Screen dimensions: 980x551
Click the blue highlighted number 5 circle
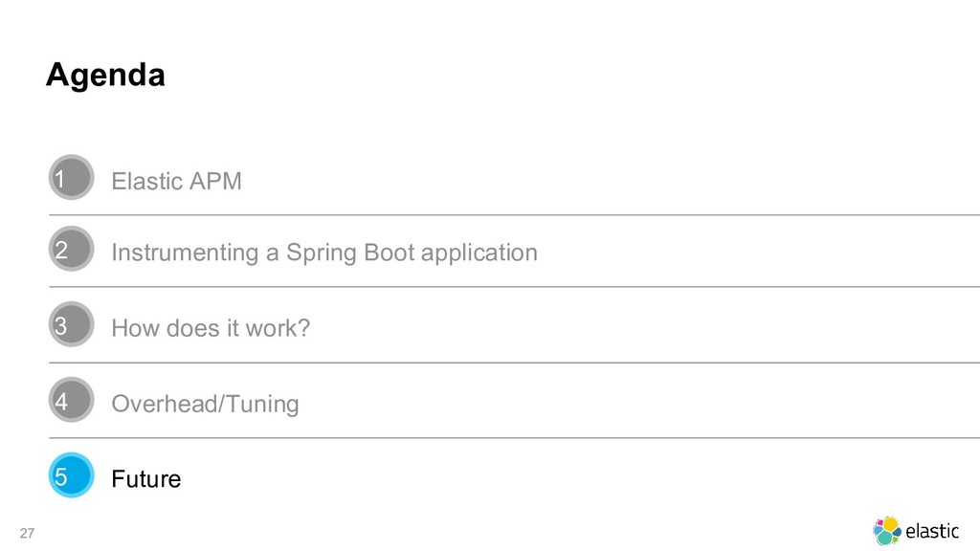[x=71, y=475]
